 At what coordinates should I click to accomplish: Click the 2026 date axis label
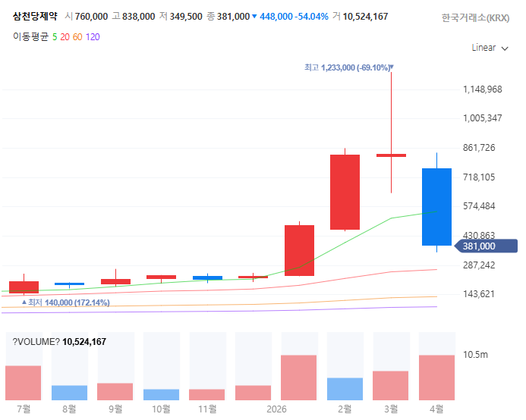pos(276,409)
